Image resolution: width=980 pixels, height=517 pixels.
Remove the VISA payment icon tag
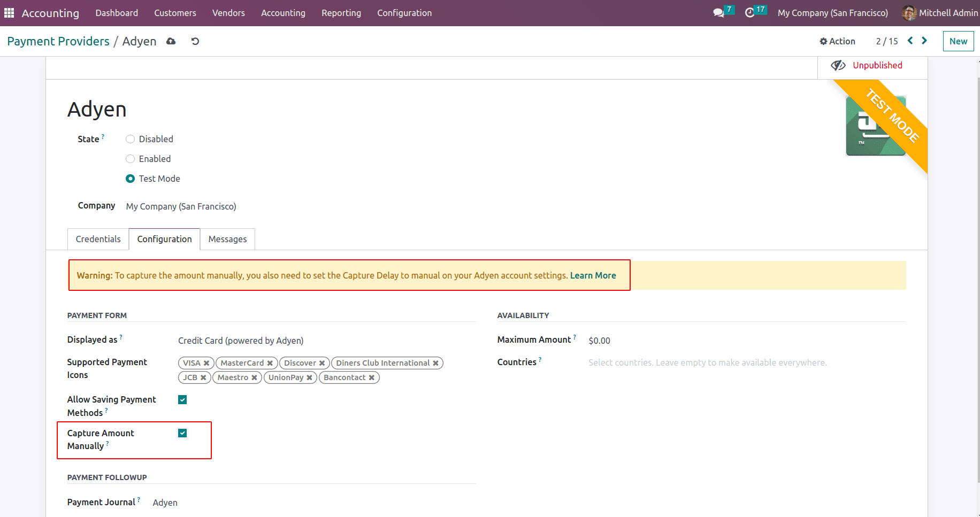click(206, 363)
